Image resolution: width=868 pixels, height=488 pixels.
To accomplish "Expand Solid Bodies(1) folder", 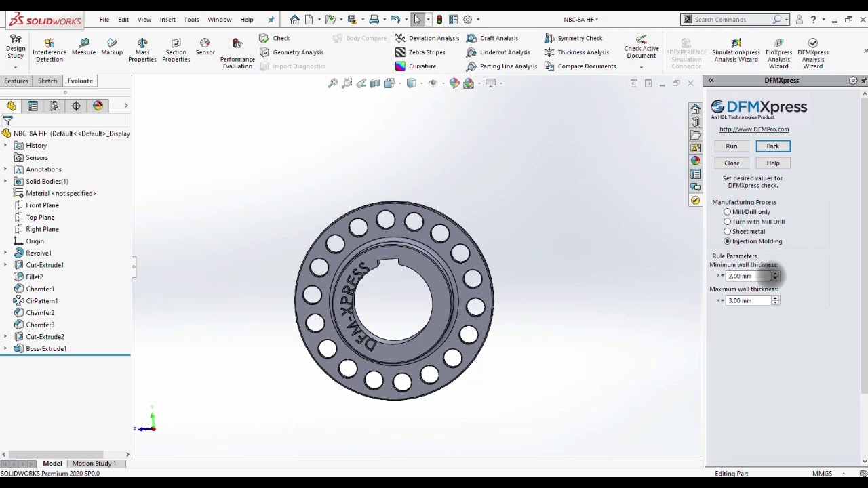I will click(x=5, y=182).
